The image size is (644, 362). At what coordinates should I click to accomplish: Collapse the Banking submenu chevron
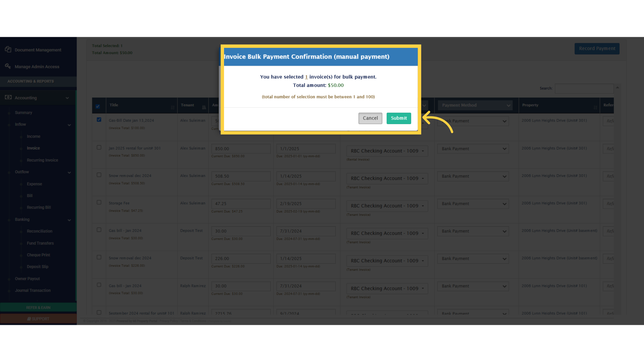69,220
